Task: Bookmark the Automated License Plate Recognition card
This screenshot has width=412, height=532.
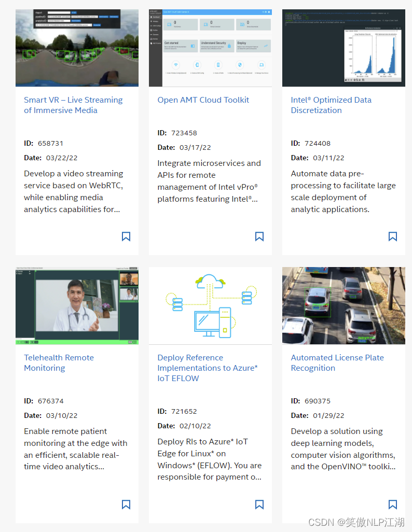Action: tap(393, 505)
